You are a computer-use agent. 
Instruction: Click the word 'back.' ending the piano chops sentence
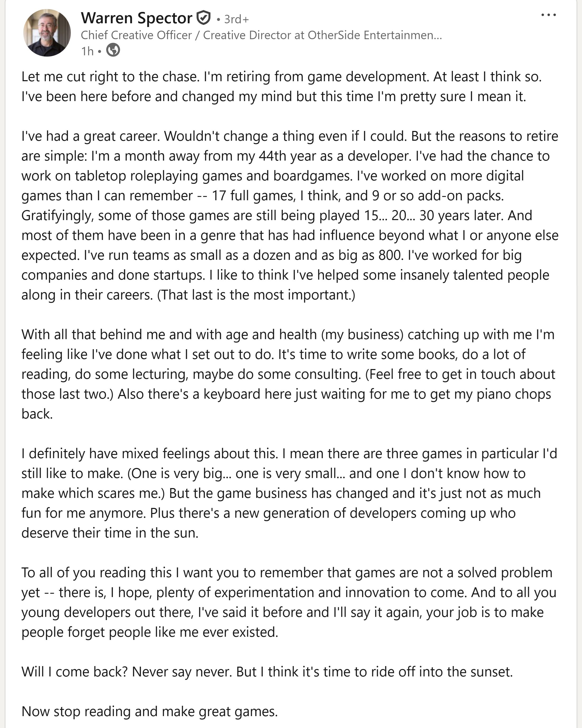click(37, 414)
